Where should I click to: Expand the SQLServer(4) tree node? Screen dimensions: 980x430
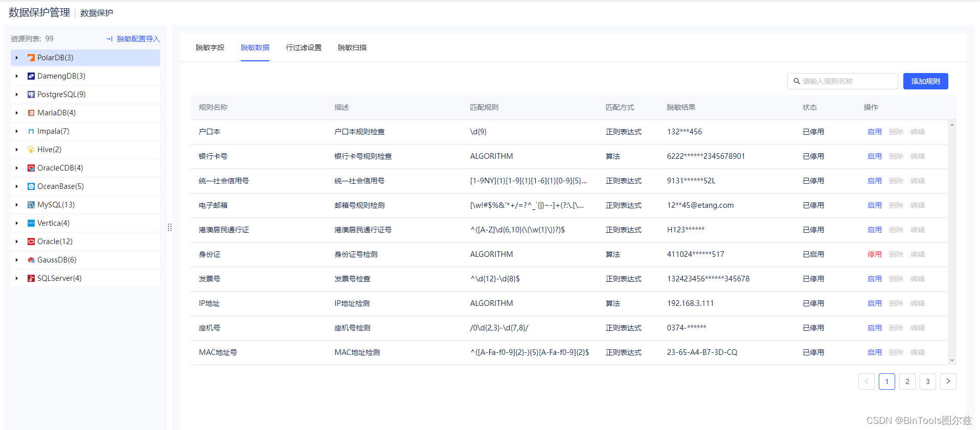click(x=17, y=278)
